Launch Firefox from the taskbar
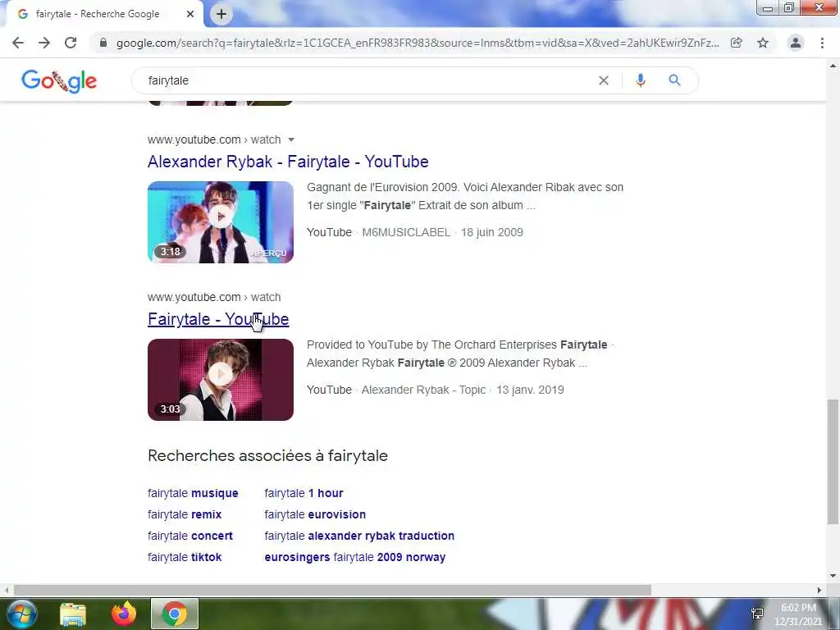This screenshot has height=630, width=840. (124, 614)
